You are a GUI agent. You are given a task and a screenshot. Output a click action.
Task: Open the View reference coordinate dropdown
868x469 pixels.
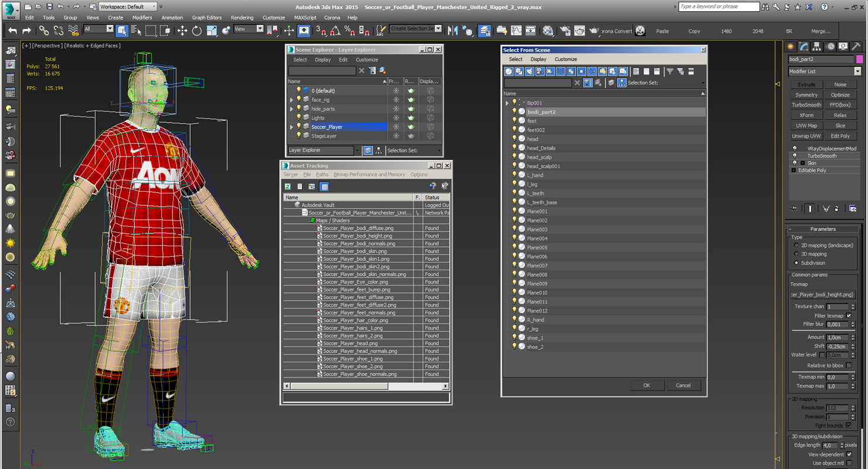click(249, 29)
